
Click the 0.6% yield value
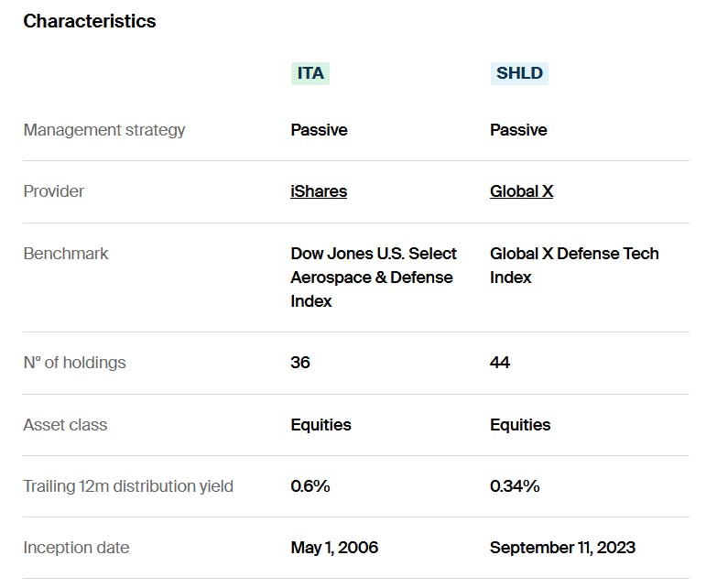[310, 486]
